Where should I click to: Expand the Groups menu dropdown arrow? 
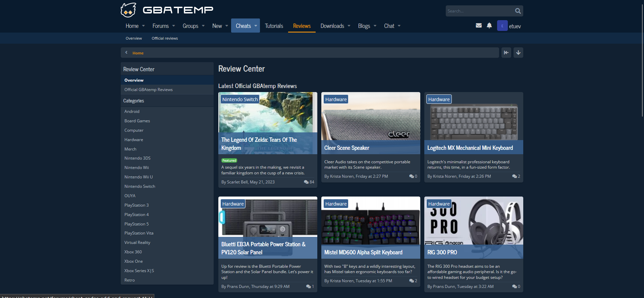[203, 26]
